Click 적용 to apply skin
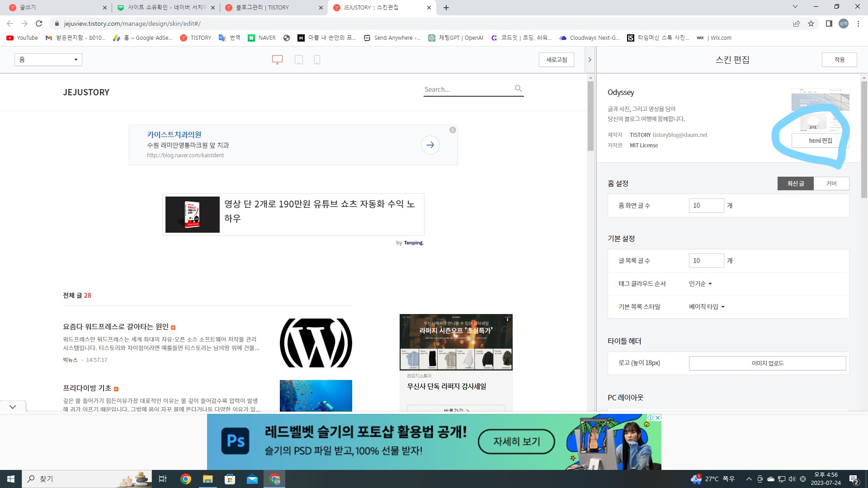 click(x=839, y=60)
